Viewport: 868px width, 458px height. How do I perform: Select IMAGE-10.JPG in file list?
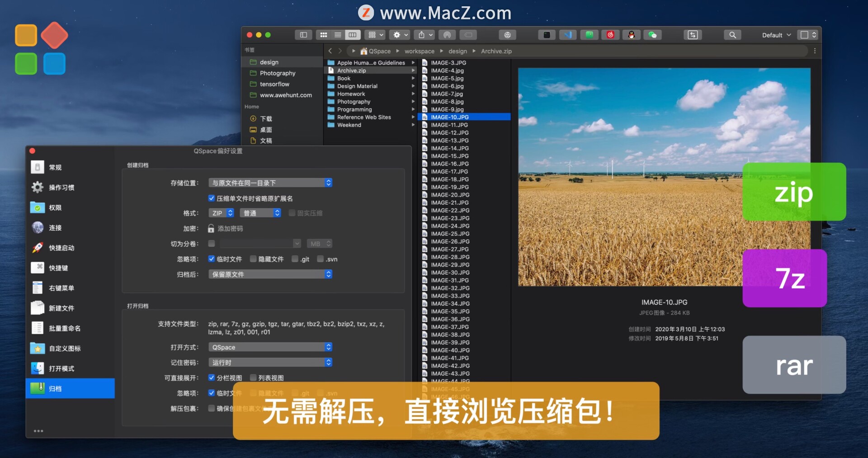464,117
